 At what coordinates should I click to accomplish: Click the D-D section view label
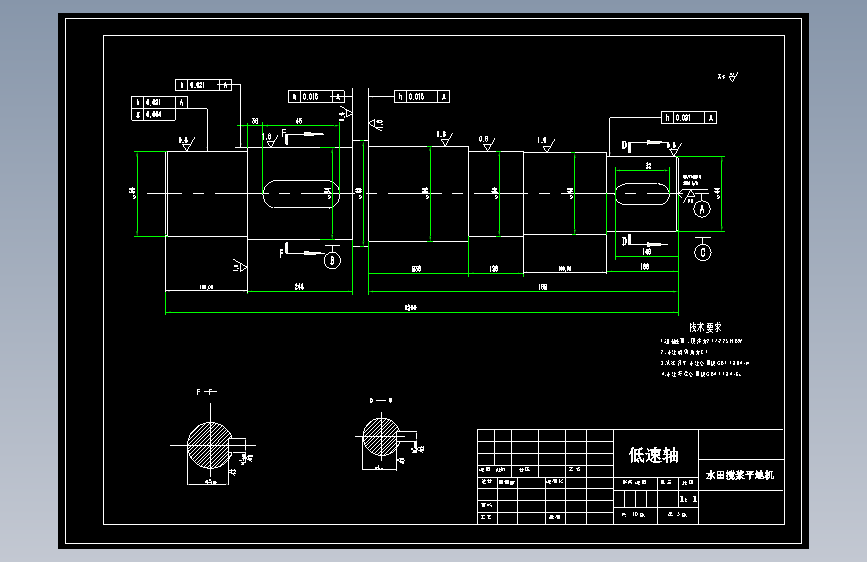click(381, 400)
